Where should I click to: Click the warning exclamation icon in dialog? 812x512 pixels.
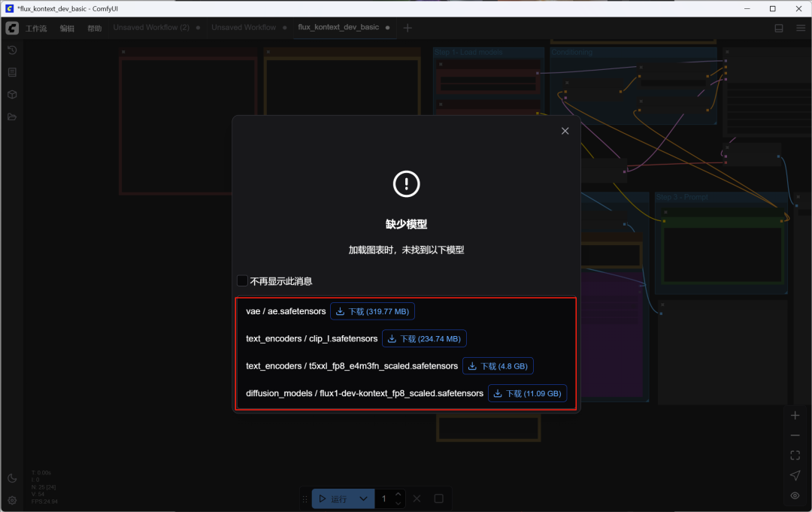pos(407,183)
